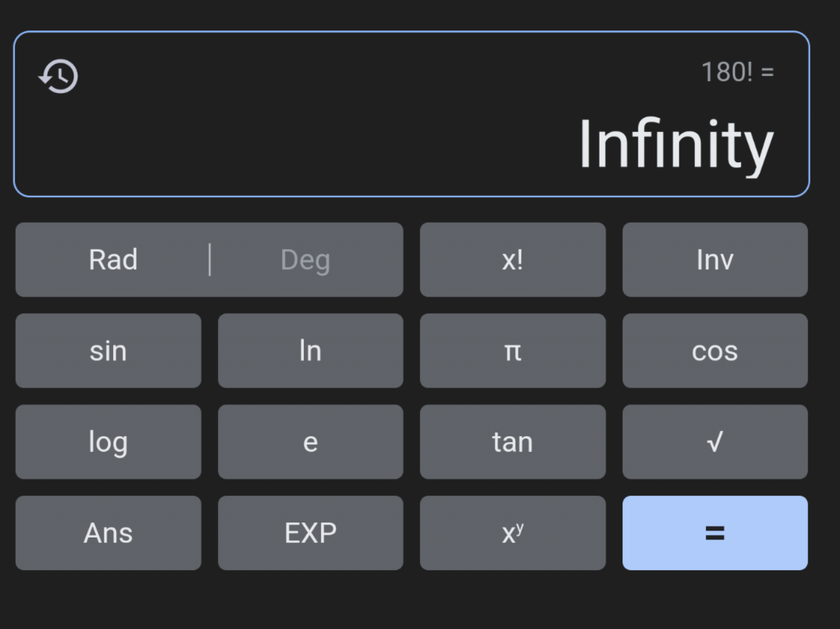Tap the log function key
The image size is (840, 629).
[108, 442]
